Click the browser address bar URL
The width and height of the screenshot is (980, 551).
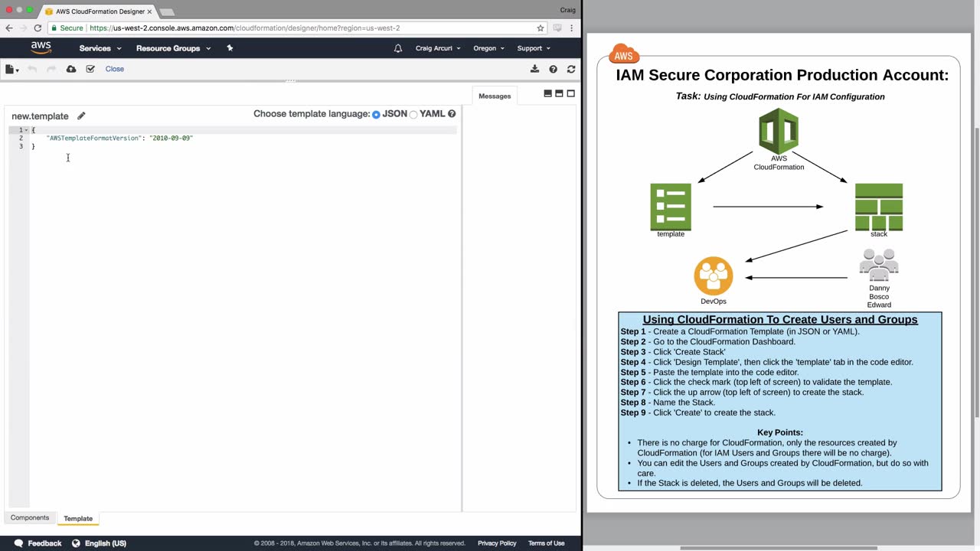click(x=245, y=28)
